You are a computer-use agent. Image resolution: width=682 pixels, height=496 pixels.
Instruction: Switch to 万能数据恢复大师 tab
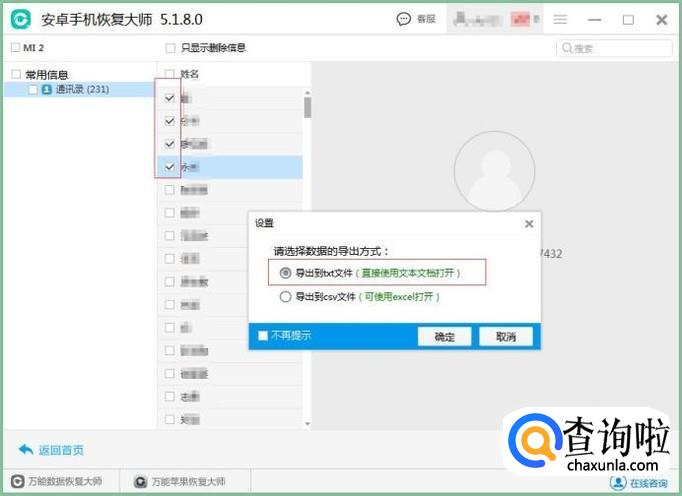click(60, 483)
